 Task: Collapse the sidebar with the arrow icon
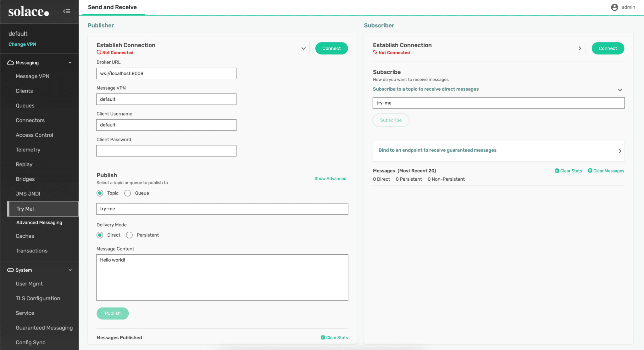[67, 11]
